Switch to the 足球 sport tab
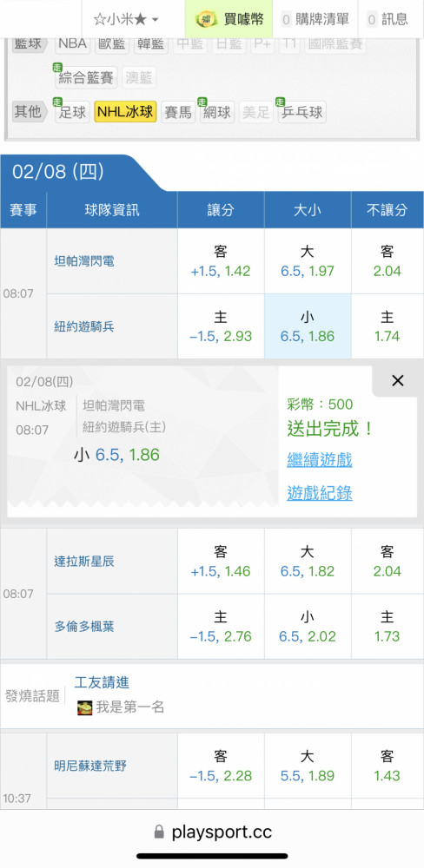This screenshot has height=868, width=424. [72, 112]
